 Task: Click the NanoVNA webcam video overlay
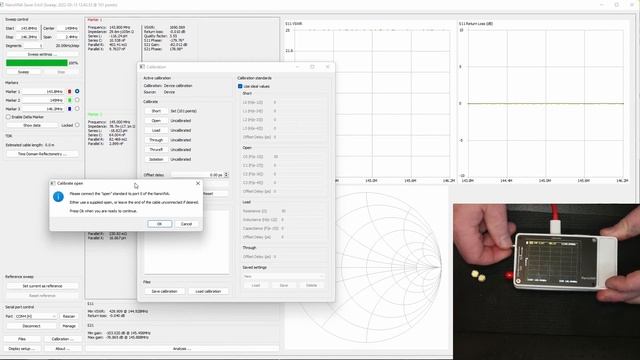click(x=547, y=282)
